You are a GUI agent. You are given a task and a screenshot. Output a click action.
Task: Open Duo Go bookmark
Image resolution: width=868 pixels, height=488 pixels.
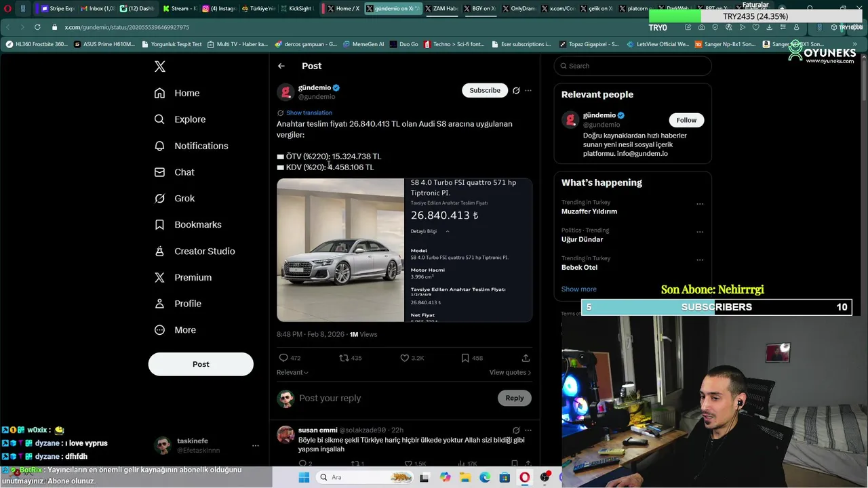coord(404,44)
